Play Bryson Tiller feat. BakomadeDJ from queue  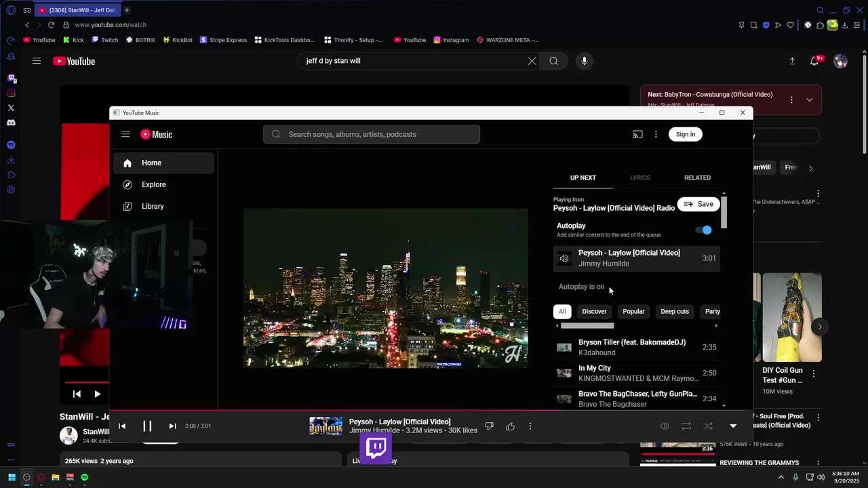click(x=636, y=347)
